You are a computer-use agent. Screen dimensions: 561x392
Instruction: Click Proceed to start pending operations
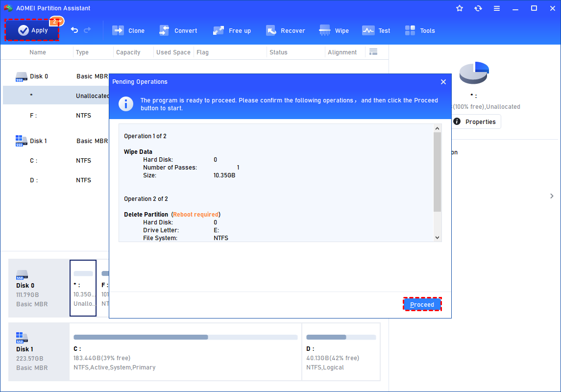click(422, 305)
